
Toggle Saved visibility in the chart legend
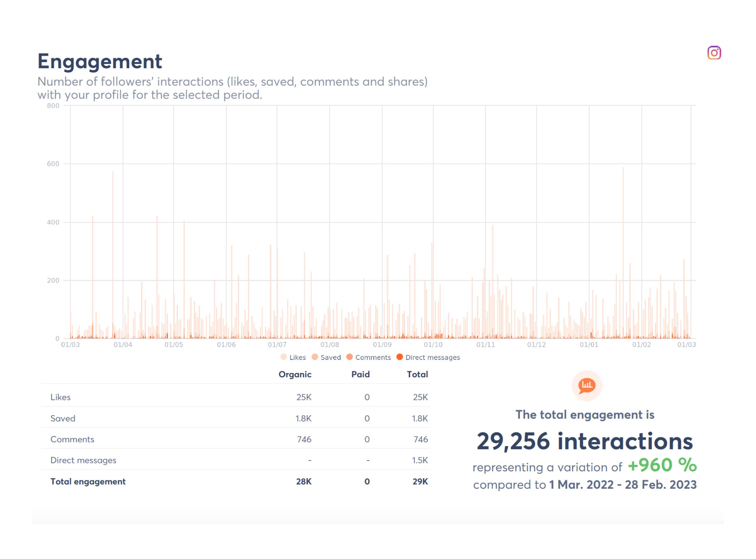click(330, 357)
